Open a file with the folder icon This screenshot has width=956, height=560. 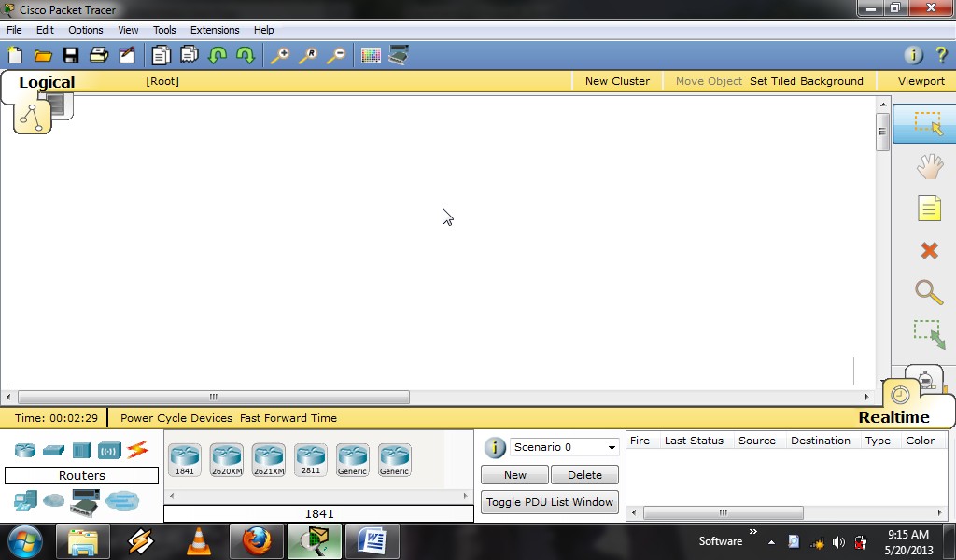43,55
